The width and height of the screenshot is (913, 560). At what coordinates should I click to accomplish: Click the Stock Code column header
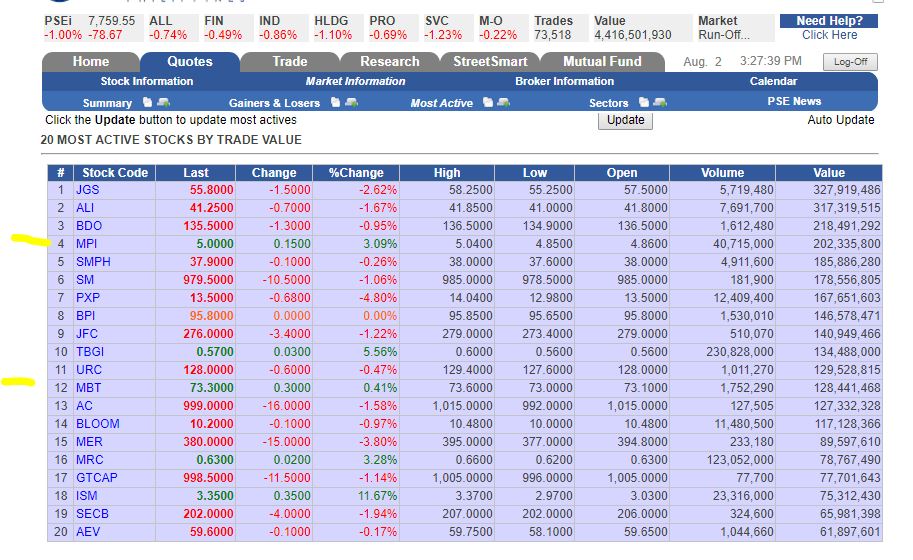[x=115, y=173]
